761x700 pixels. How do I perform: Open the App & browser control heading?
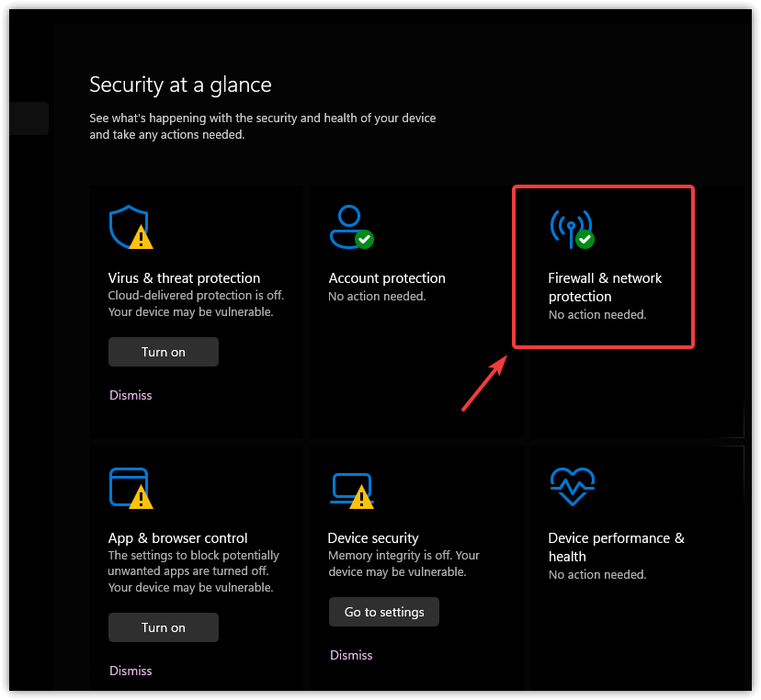tap(177, 538)
